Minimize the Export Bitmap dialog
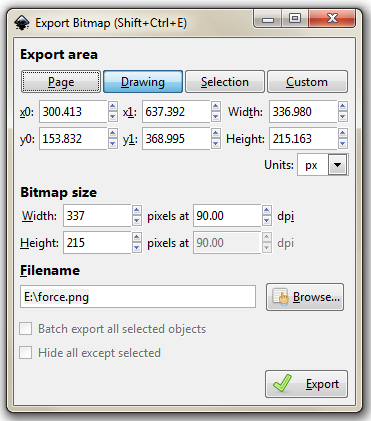371x421 pixels. 268,19
